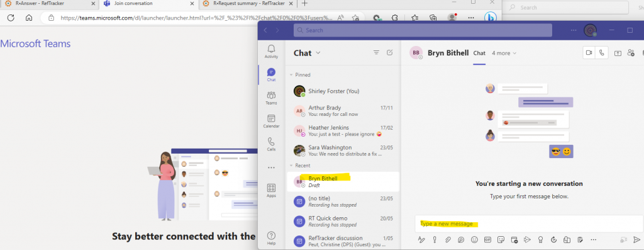Open the Bing sidebar button
The height and width of the screenshot is (250, 644).
click(491, 18)
